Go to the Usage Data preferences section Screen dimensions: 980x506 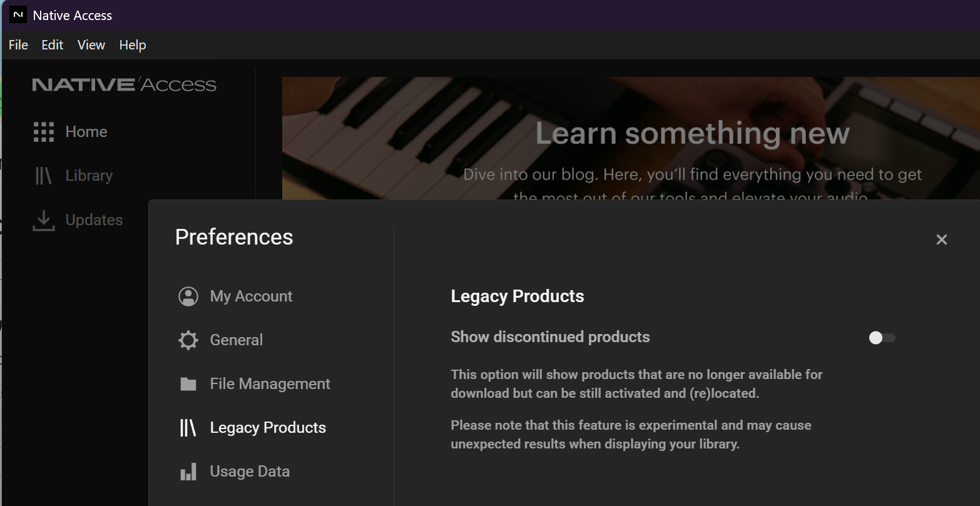[250, 472]
